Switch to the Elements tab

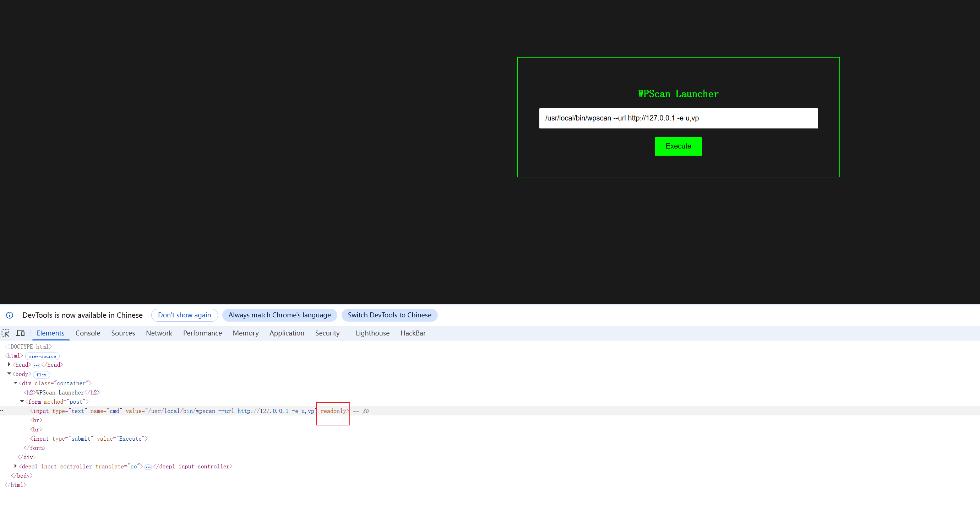point(50,333)
